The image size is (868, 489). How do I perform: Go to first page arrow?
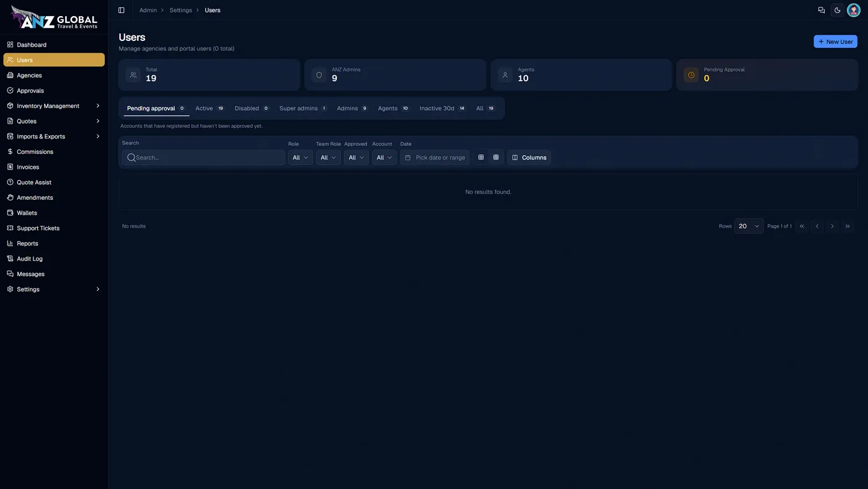802,227
